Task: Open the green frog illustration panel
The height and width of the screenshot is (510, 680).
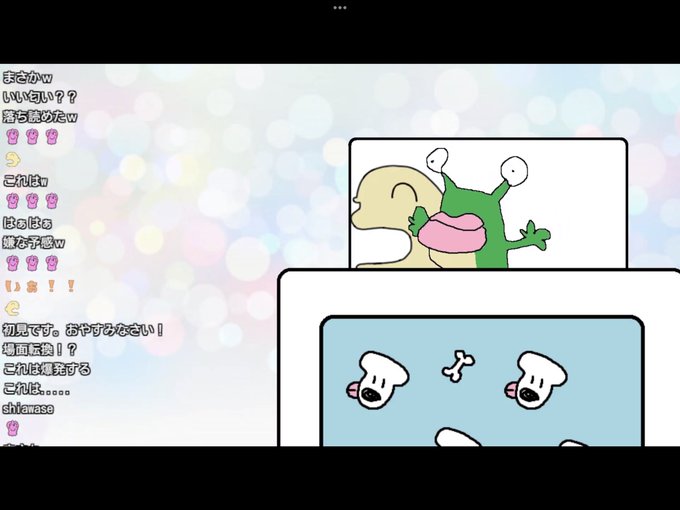Action: (x=488, y=203)
